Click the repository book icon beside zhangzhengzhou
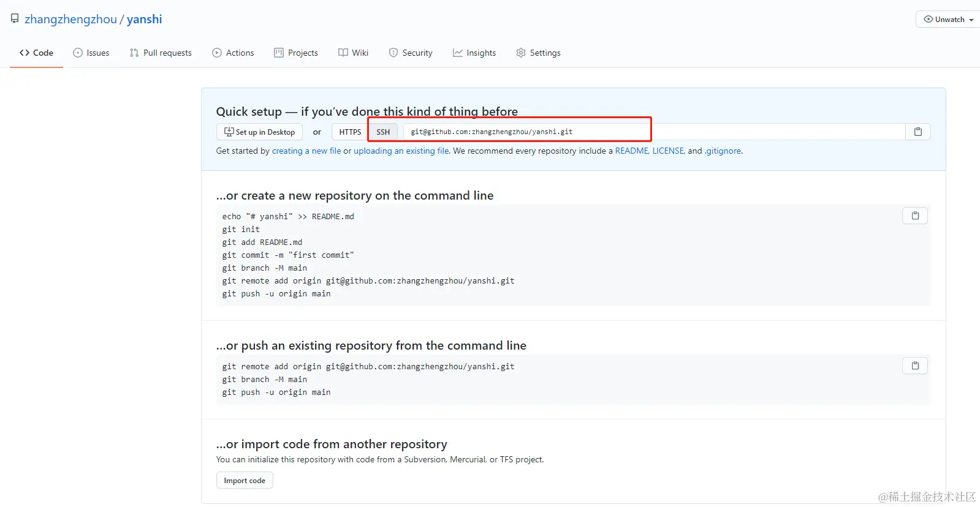The width and height of the screenshot is (980, 507). pos(15,19)
